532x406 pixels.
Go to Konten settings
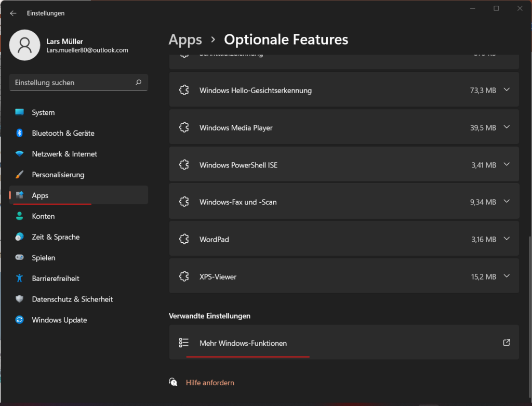pos(79,216)
